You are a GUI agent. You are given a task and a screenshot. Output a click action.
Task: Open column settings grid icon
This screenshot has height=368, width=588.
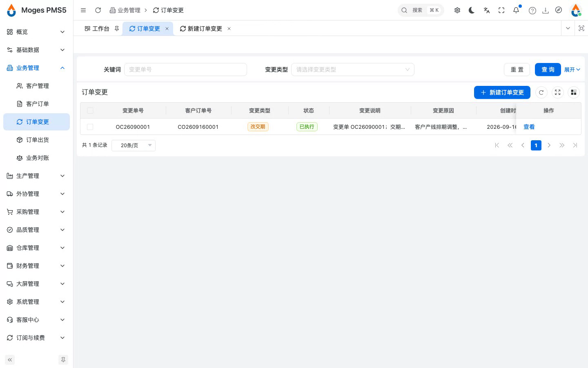(x=574, y=92)
